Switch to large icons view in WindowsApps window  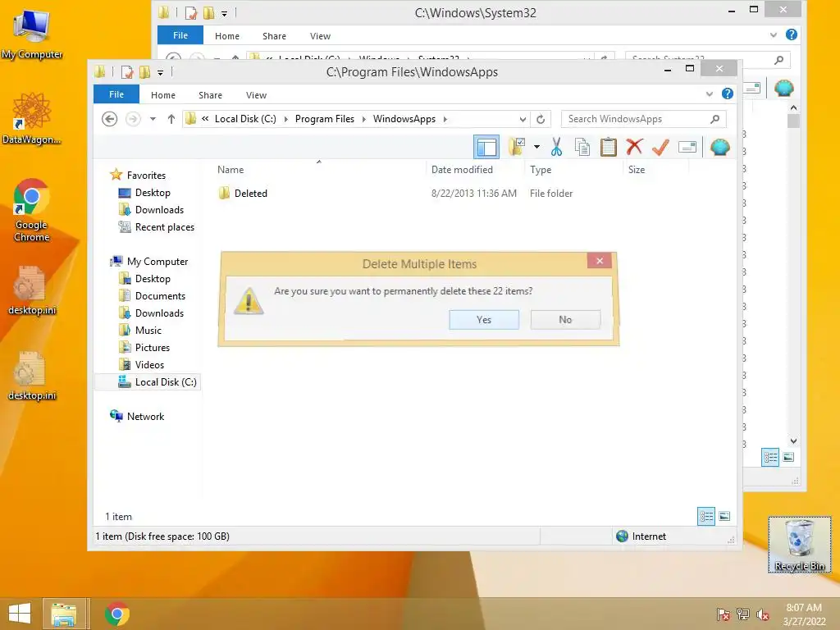pos(724,517)
